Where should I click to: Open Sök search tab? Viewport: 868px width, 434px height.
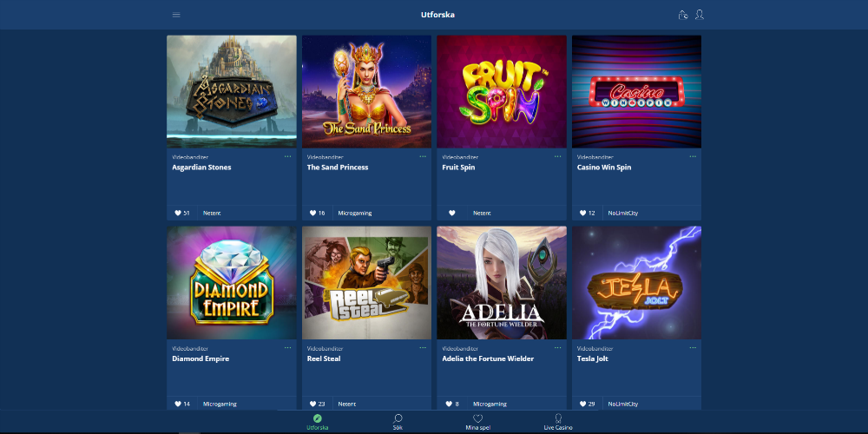coord(398,422)
